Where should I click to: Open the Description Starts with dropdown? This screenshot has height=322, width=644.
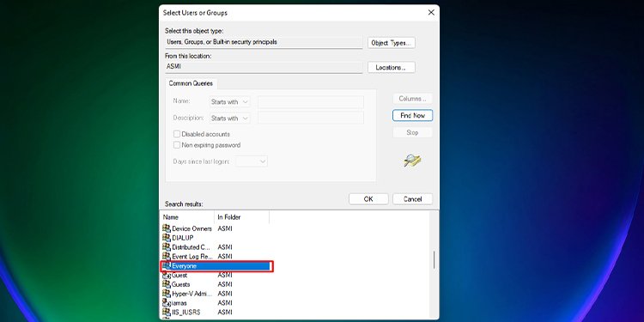[x=229, y=118]
